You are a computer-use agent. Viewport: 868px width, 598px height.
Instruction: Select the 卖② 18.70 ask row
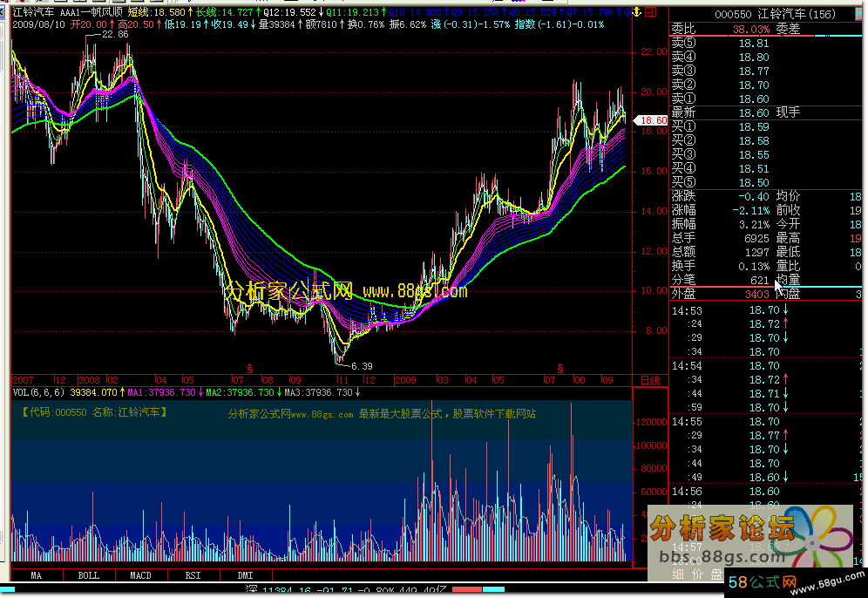(x=766, y=85)
